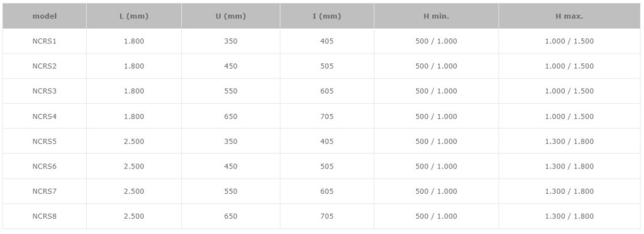Select NCRS2's I value of 505

(327, 66)
